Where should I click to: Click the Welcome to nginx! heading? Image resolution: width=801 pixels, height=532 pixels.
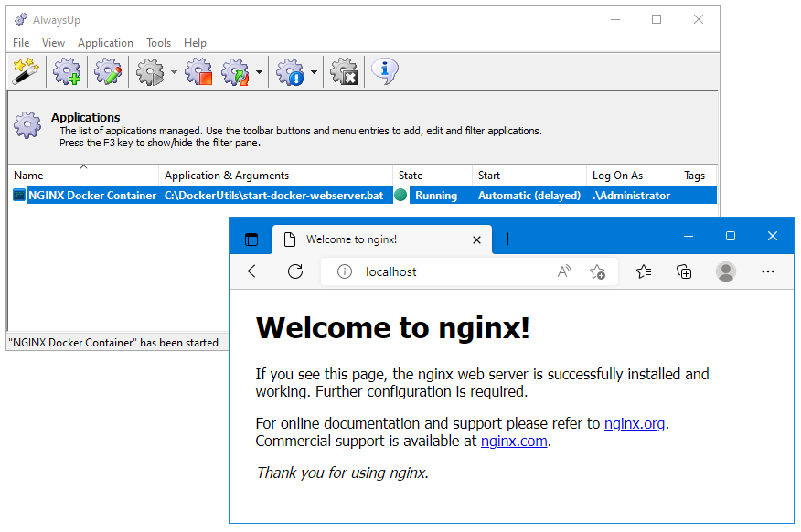click(393, 327)
